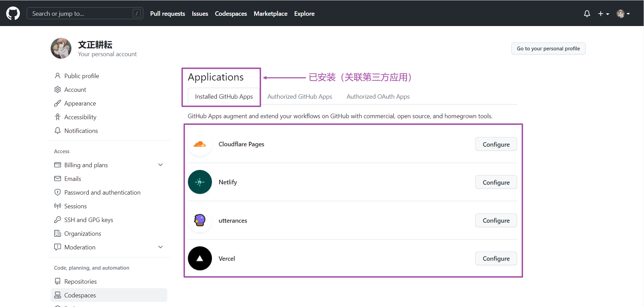This screenshot has height=307, width=644.
Task: Click the GitHub logo in header
Action: click(13, 14)
